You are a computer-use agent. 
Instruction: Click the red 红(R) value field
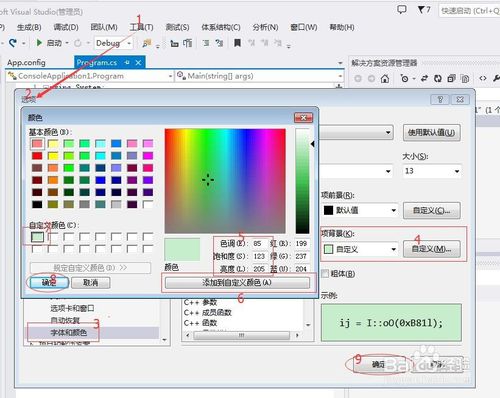pyautogui.click(x=302, y=243)
